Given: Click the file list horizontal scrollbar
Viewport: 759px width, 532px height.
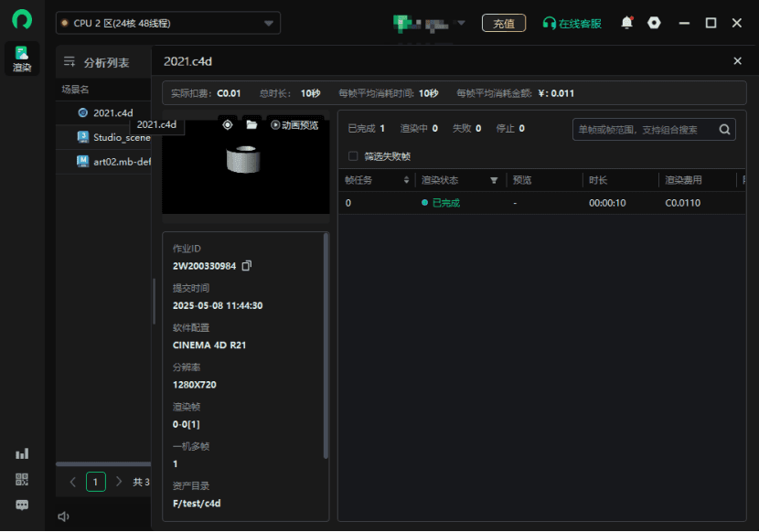Looking at the screenshot, I should [103, 463].
